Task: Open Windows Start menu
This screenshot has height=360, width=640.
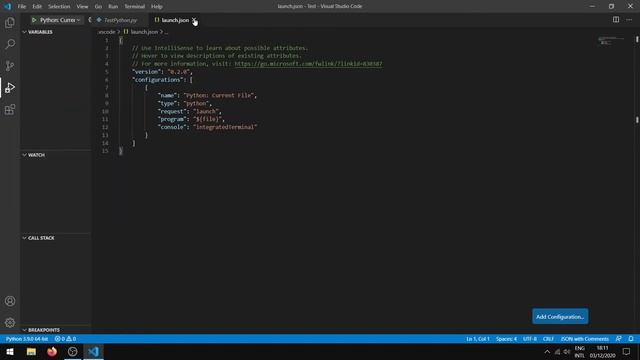Action: 10,352
